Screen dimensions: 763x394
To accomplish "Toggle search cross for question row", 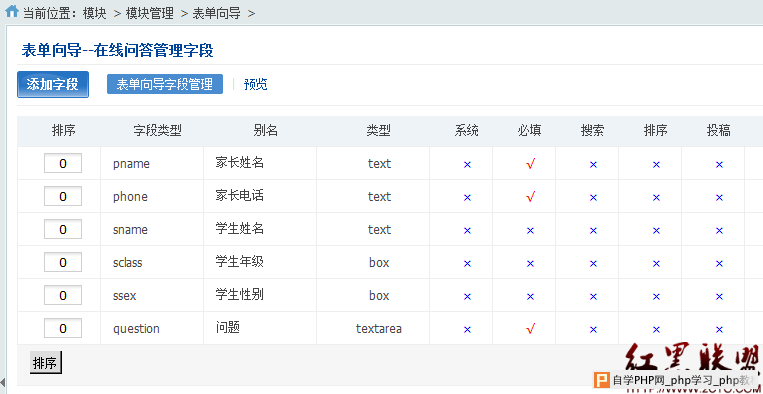I will (593, 330).
